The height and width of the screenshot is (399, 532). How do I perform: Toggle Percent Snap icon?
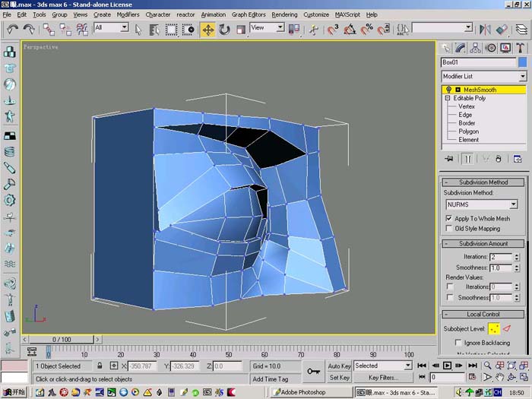point(366,30)
